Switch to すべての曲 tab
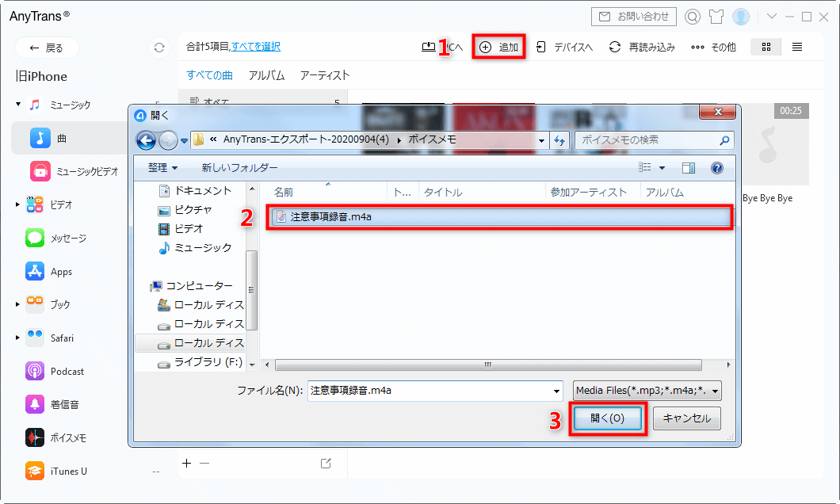 coord(209,75)
